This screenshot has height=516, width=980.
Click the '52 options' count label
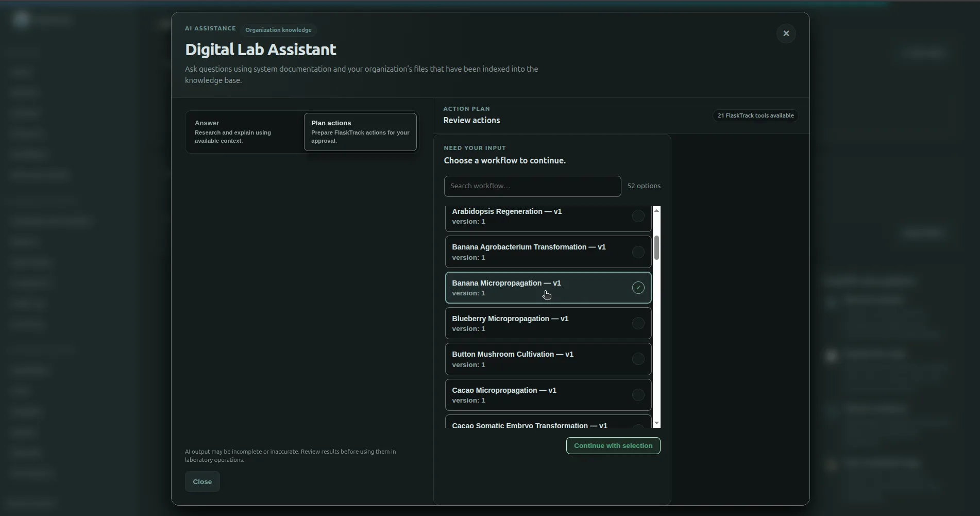644,186
